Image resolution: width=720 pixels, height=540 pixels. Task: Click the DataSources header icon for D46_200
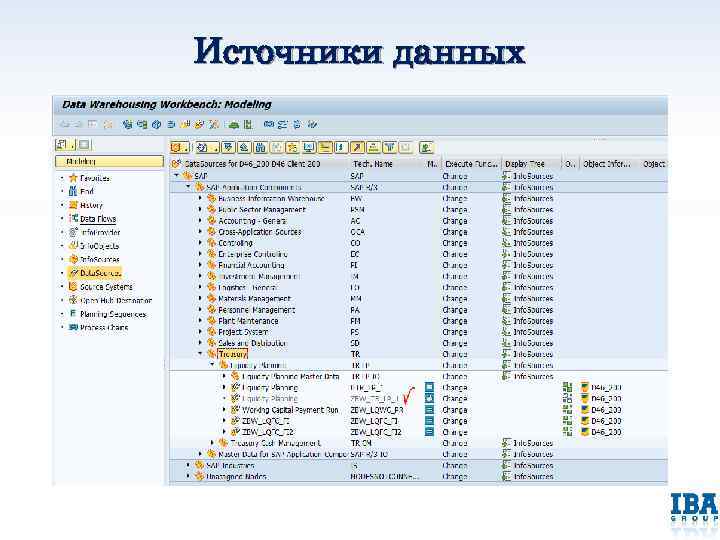(x=177, y=163)
